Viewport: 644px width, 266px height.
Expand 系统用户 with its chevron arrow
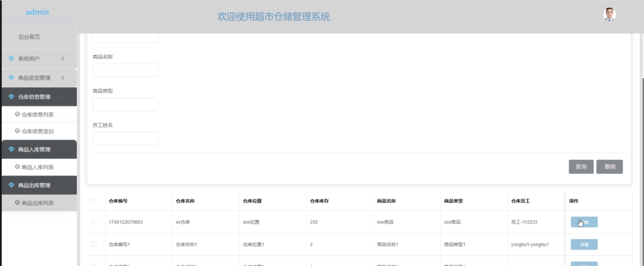click(x=63, y=59)
